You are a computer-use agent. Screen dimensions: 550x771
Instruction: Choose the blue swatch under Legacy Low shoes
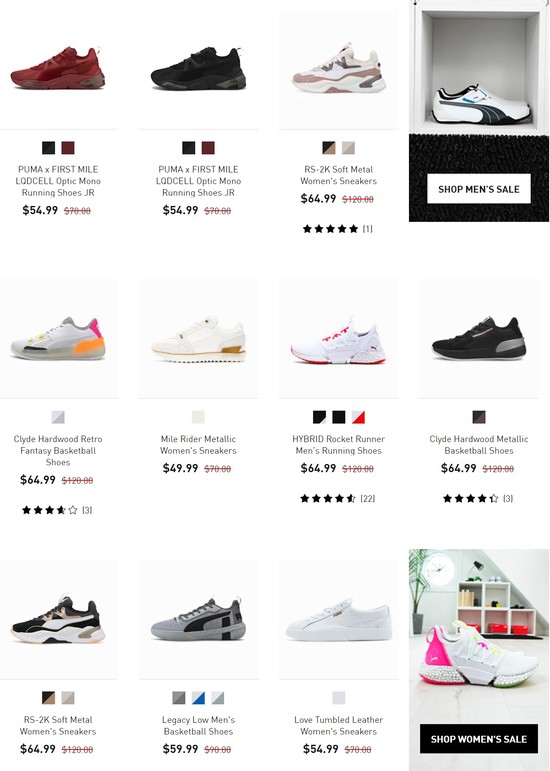(x=198, y=697)
